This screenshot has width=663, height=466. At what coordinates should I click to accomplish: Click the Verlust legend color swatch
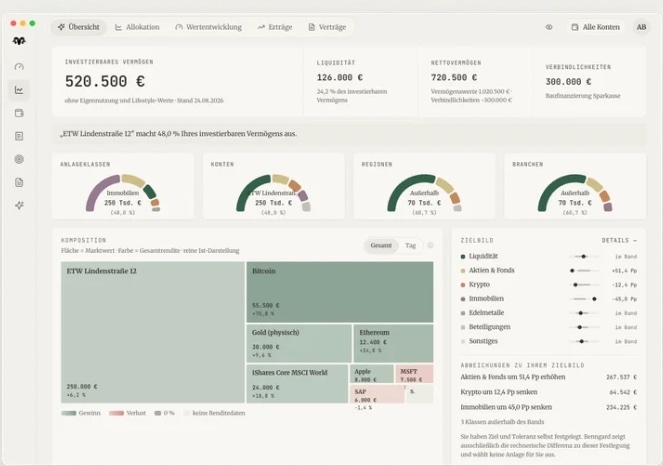[x=116, y=413]
